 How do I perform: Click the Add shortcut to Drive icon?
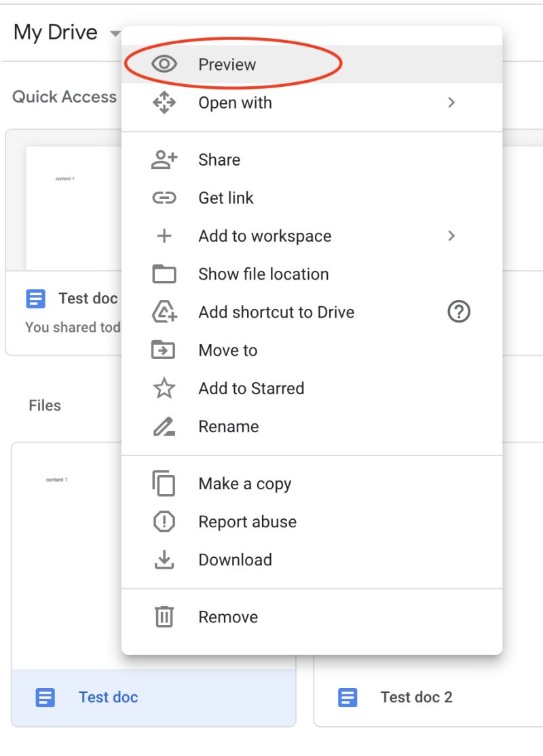click(x=163, y=312)
